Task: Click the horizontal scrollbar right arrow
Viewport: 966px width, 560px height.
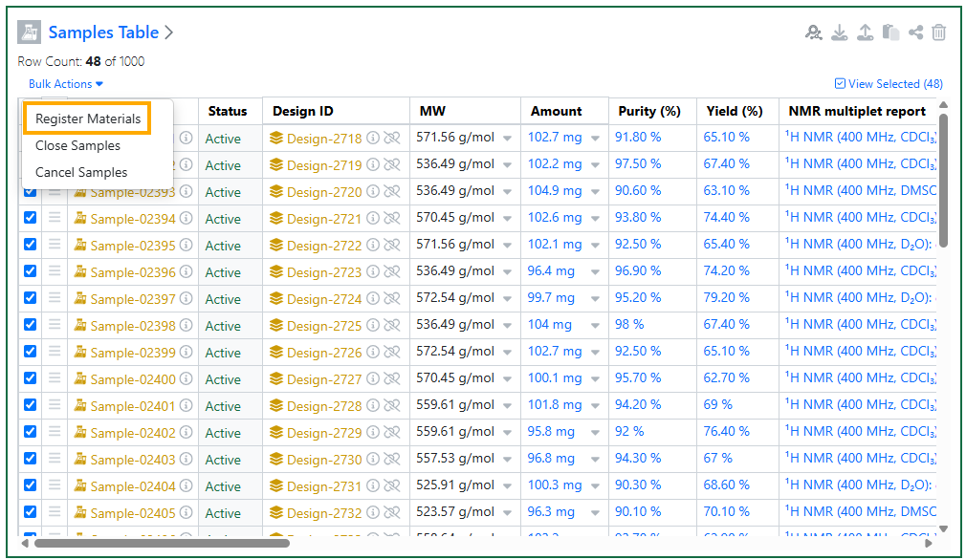Action: [x=929, y=544]
